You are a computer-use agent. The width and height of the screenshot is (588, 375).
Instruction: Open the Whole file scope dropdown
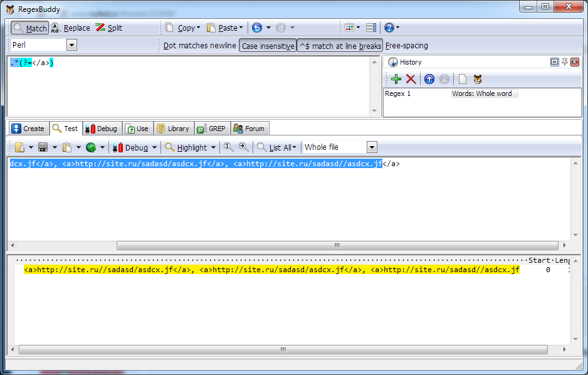[x=372, y=147]
